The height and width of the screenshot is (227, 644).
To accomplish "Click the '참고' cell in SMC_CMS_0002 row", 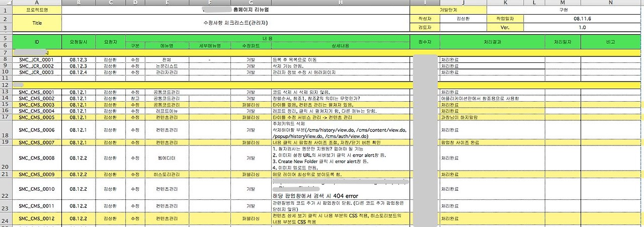I will (135, 98).
